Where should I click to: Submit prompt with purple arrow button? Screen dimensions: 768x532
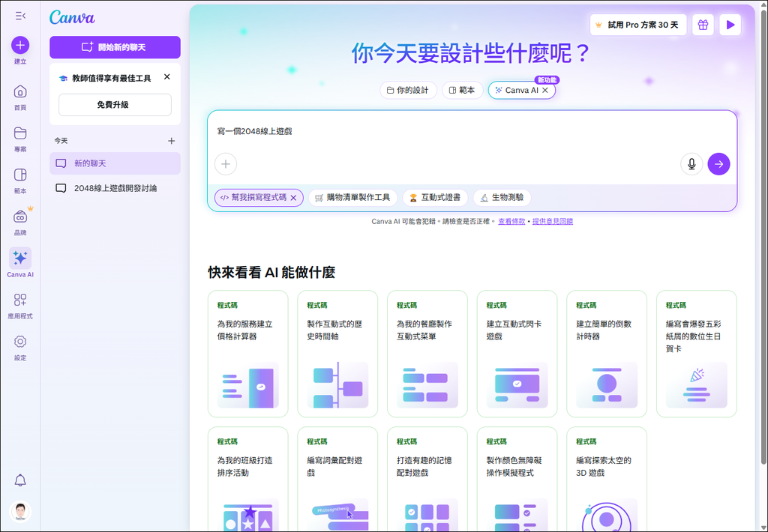719,164
